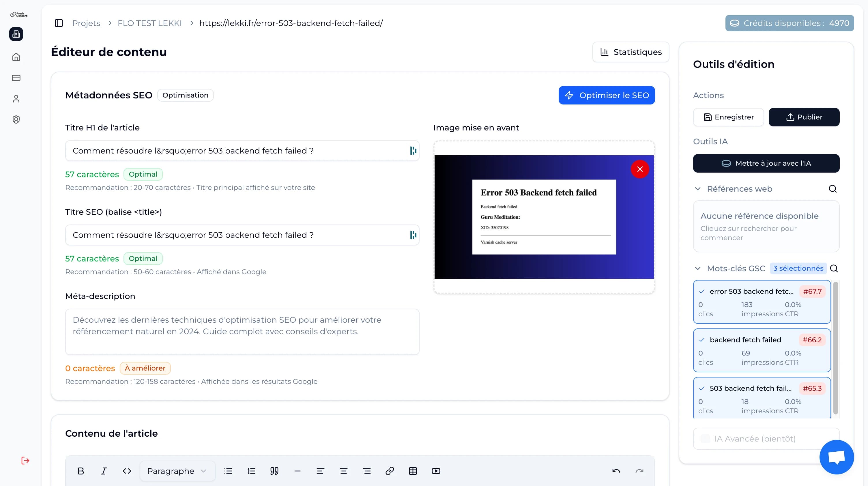Navigate to Projets in the breadcrumb
This screenshot has width=868, height=486.
point(86,23)
